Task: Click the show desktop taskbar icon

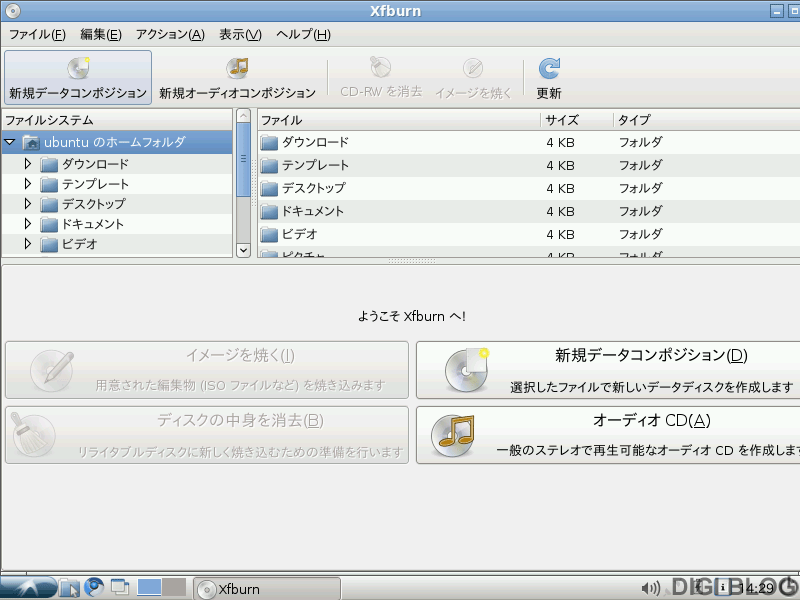Action: pyautogui.click(x=119, y=587)
